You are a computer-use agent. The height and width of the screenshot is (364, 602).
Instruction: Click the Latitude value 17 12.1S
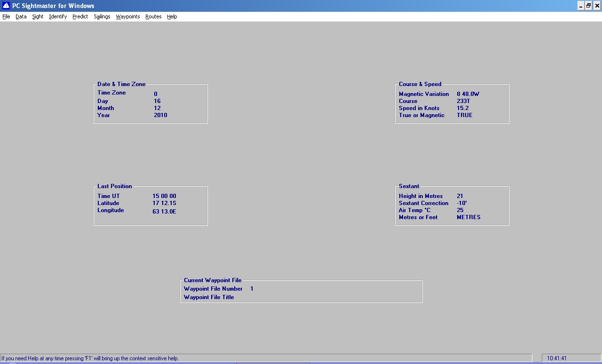click(164, 203)
